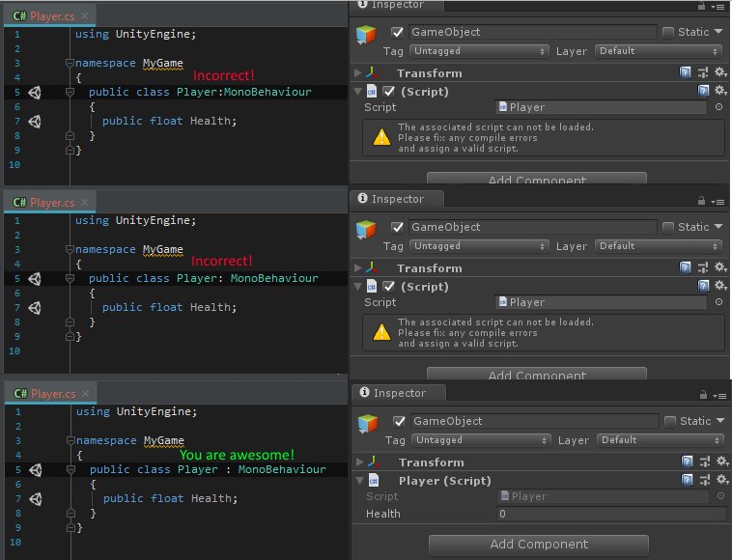
Task: Click the GameObject cube icon in the top Inspector
Action: (366, 35)
